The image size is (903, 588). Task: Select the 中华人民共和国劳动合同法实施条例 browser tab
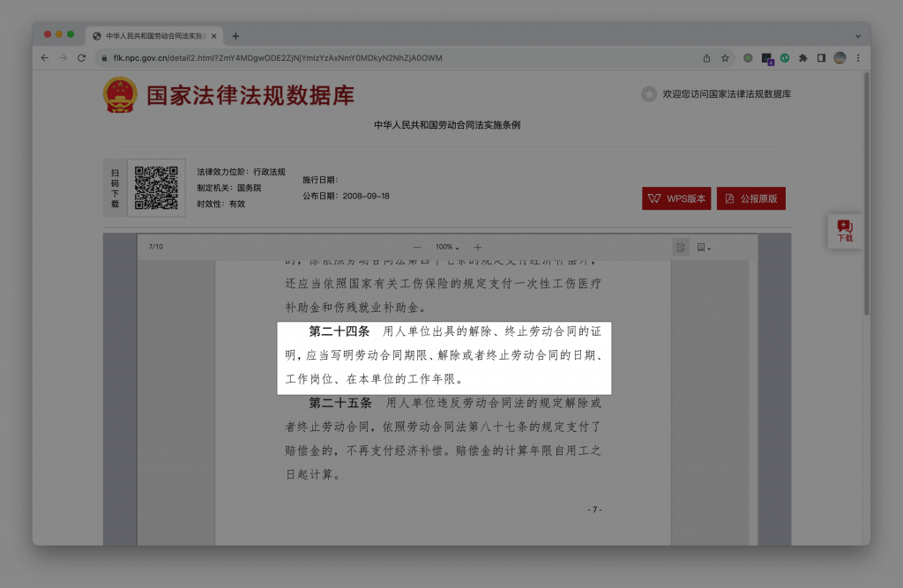[155, 36]
